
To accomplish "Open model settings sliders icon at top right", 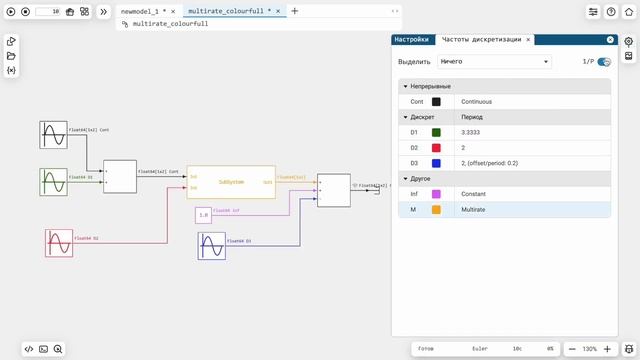I will (x=593, y=12).
